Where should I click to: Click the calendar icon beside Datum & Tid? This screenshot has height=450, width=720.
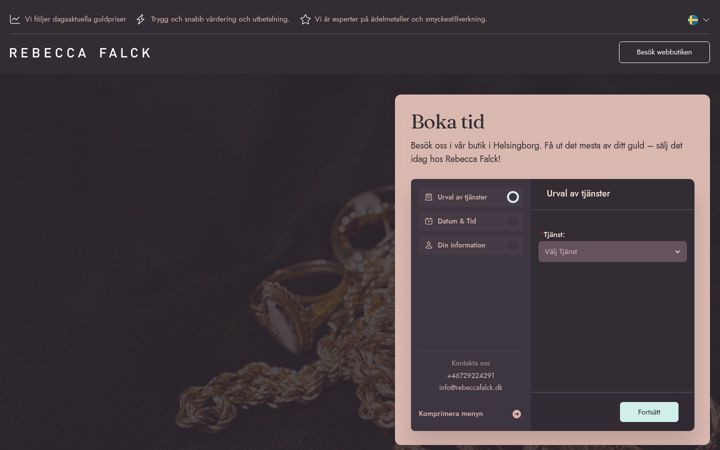(428, 221)
